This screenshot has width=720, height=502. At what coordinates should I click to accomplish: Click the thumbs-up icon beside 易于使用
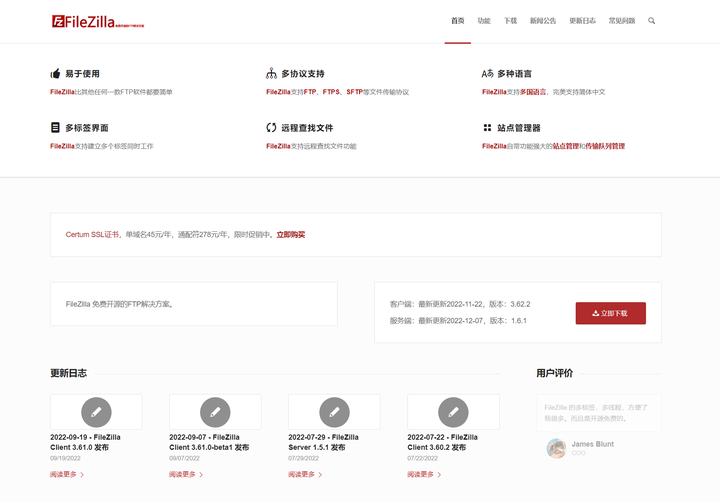(56, 73)
